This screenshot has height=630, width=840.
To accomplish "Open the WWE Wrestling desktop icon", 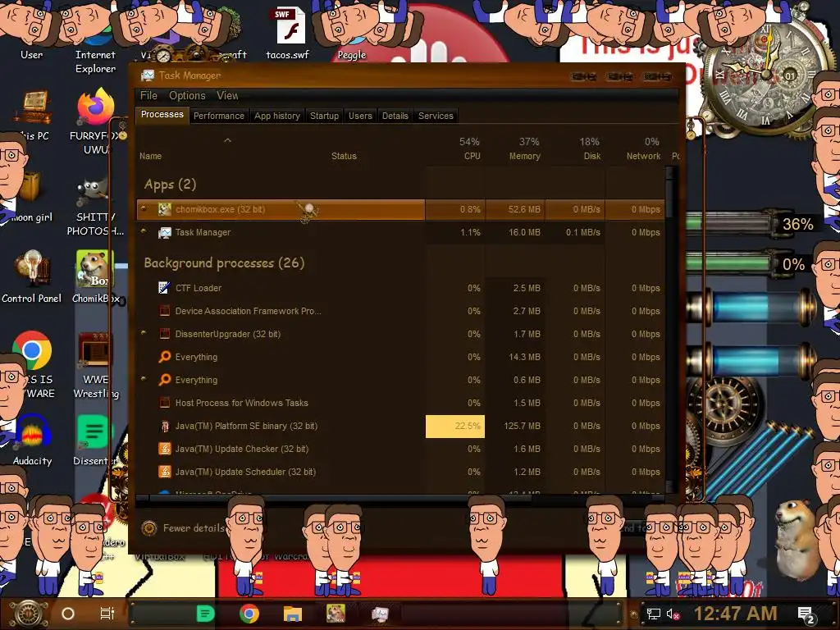I will pos(94,349).
